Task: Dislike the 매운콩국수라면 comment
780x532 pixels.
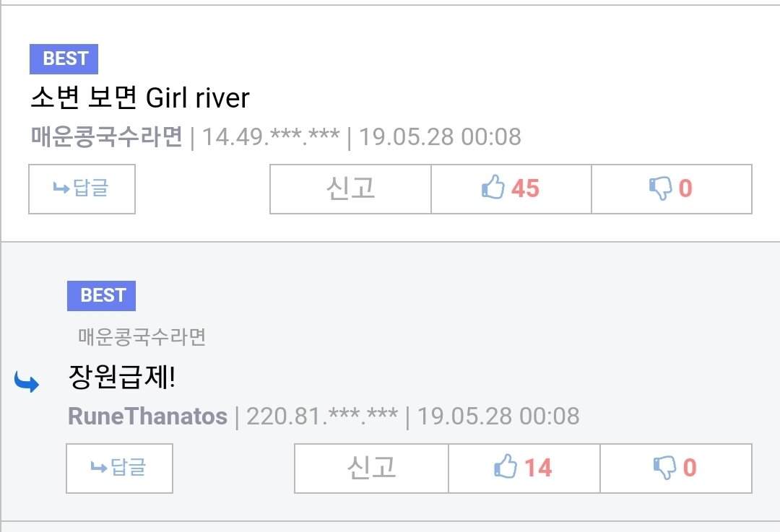Action: coord(671,189)
